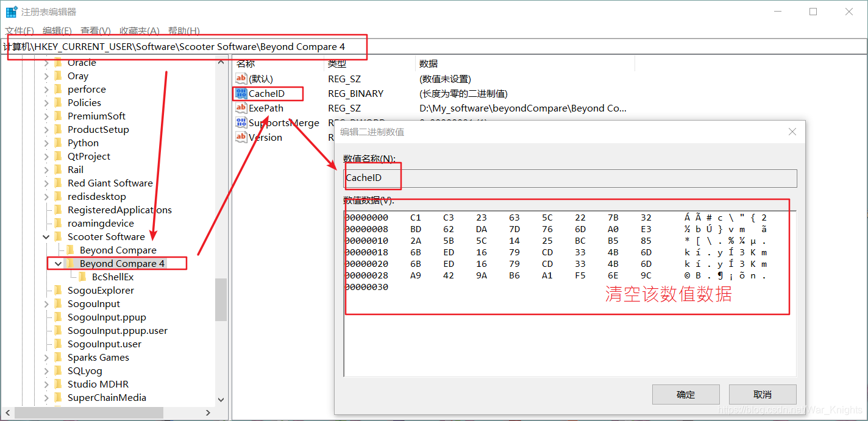Screen dimensions: 868x421
Task: Maximize the Registry Editor window
Action: pyautogui.click(x=813, y=12)
